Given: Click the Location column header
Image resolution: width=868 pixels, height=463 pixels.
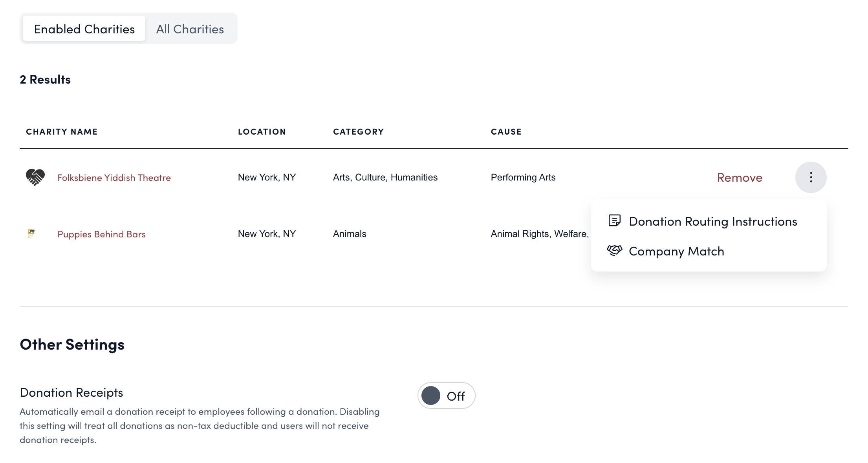Looking at the screenshot, I should (x=262, y=132).
